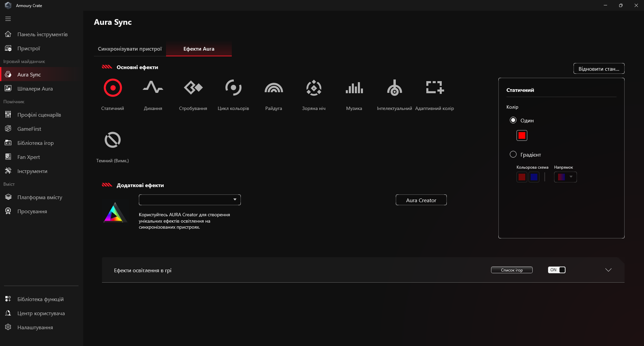Viewport: 644px width, 346px height.
Task: Open Профілі сценаріїв scenario profiles
Action: (42, 115)
